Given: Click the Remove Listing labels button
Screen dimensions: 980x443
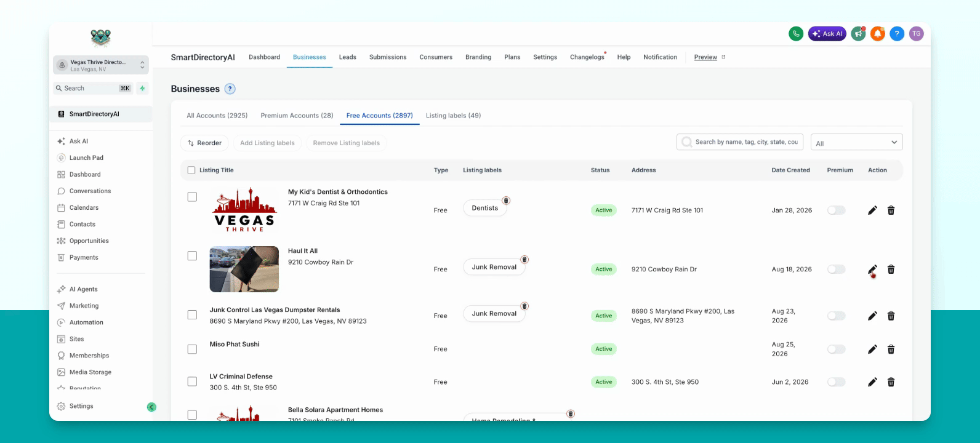Looking at the screenshot, I should (346, 143).
